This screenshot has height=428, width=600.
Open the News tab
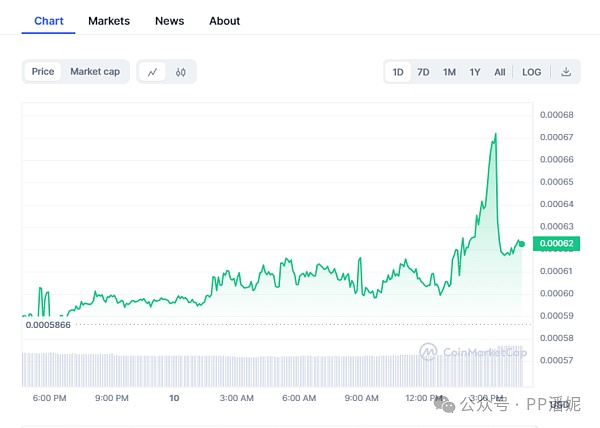pyautogui.click(x=169, y=20)
